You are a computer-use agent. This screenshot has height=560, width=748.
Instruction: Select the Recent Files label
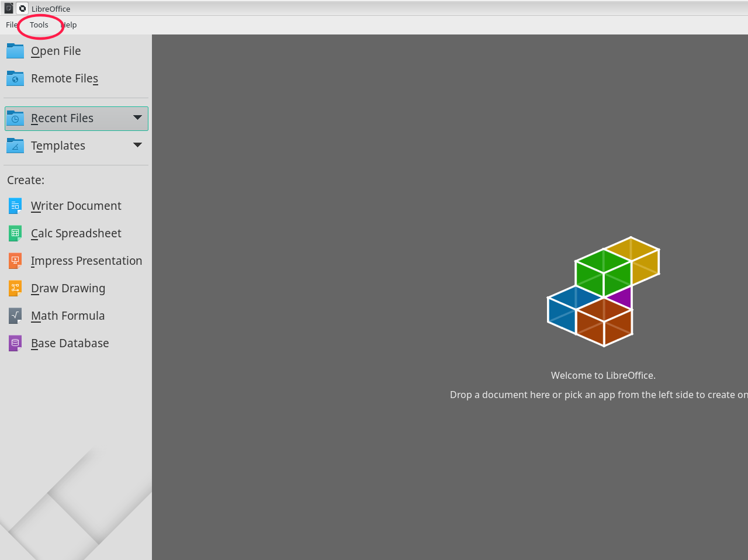(62, 118)
